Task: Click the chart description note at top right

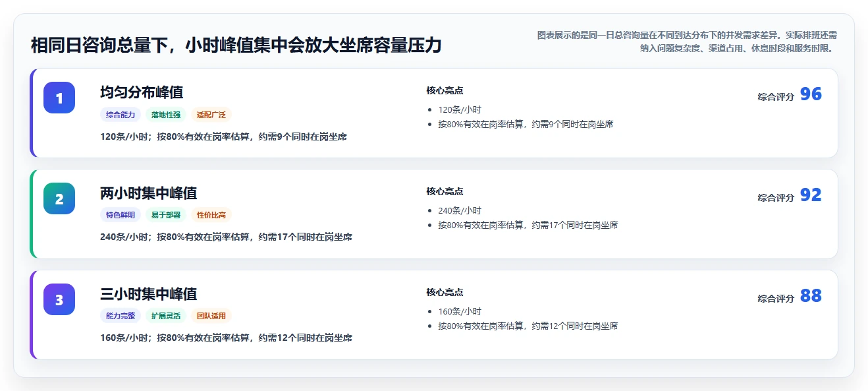Action: pyautogui.click(x=687, y=42)
